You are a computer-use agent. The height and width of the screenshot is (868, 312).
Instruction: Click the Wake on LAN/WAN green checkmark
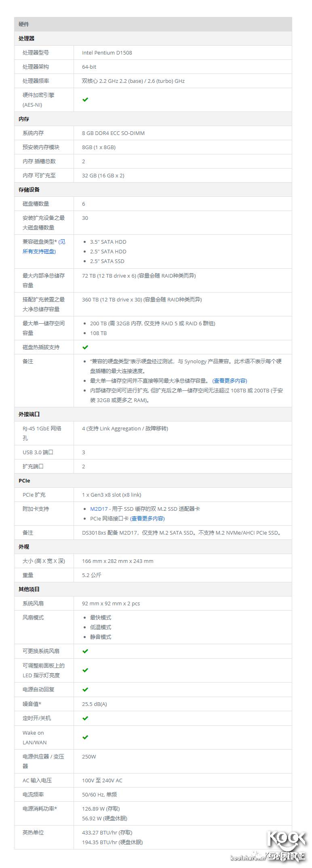pyautogui.click(x=85, y=737)
